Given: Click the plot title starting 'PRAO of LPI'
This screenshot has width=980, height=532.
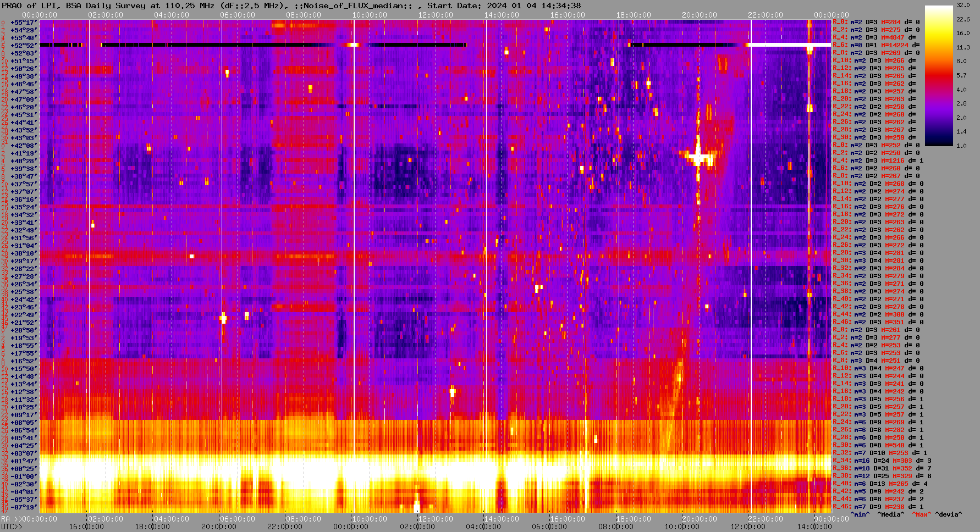Looking at the screenshot, I should tap(291, 5).
